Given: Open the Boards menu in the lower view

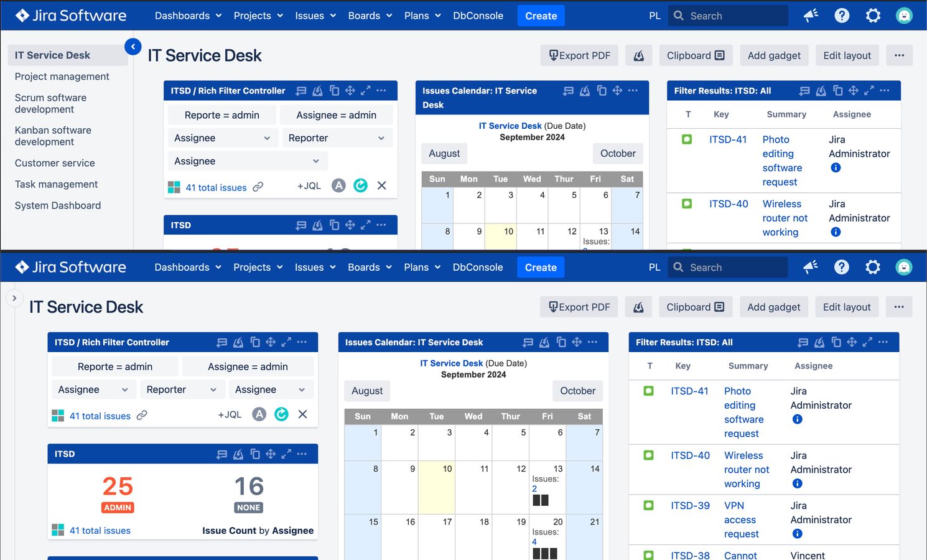Looking at the screenshot, I should click(370, 267).
